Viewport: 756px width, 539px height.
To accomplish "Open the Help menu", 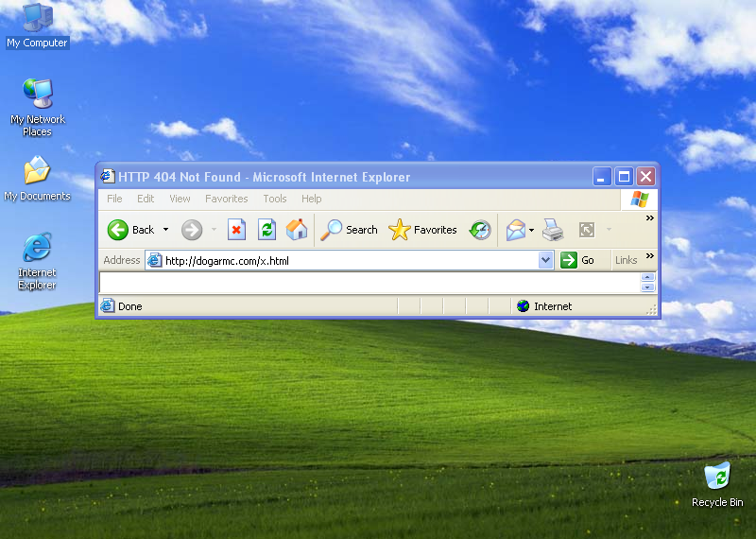I will [312, 199].
